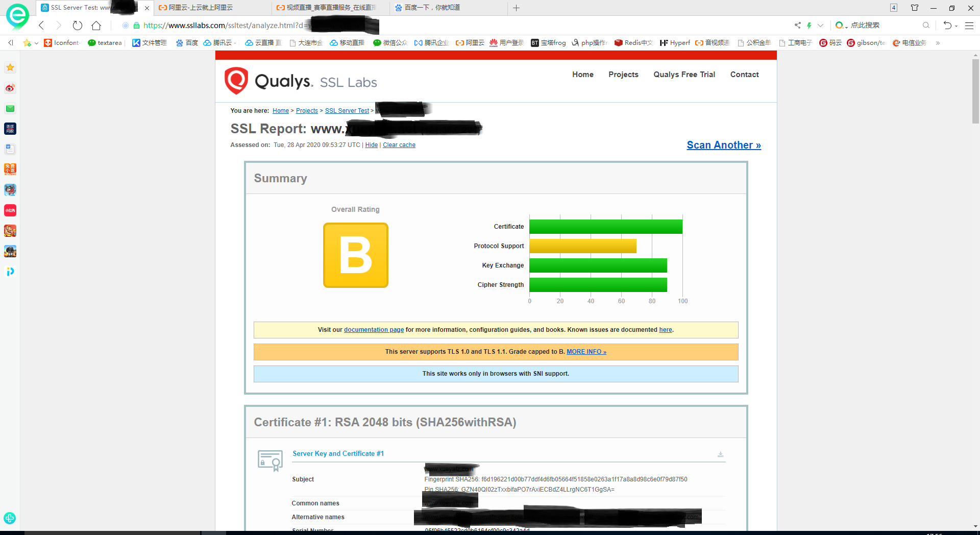980x535 pixels.
Task: Click the Server Key and Certificate #1 heading
Action: click(338, 454)
